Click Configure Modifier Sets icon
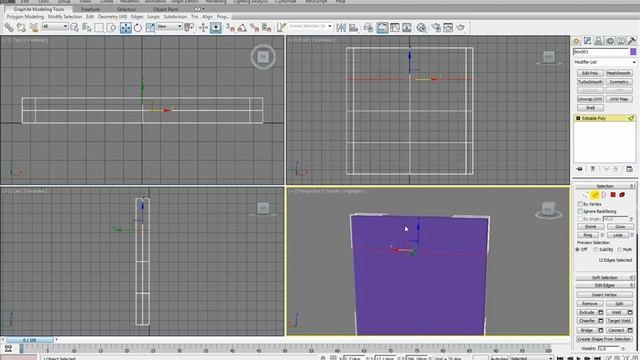Image resolution: width=640 pixels, height=360 pixels. [x=629, y=169]
